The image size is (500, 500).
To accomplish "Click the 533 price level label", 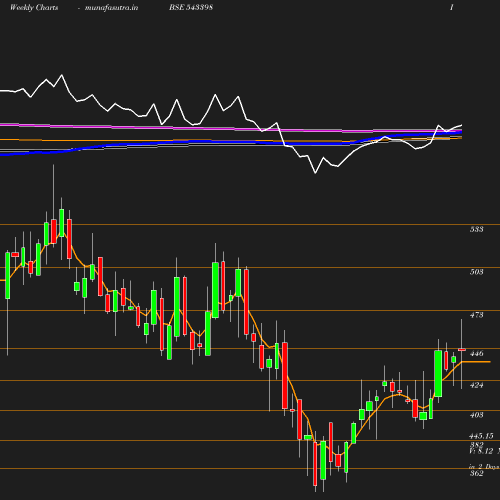I will pyautogui.click(x=476, y=229).
